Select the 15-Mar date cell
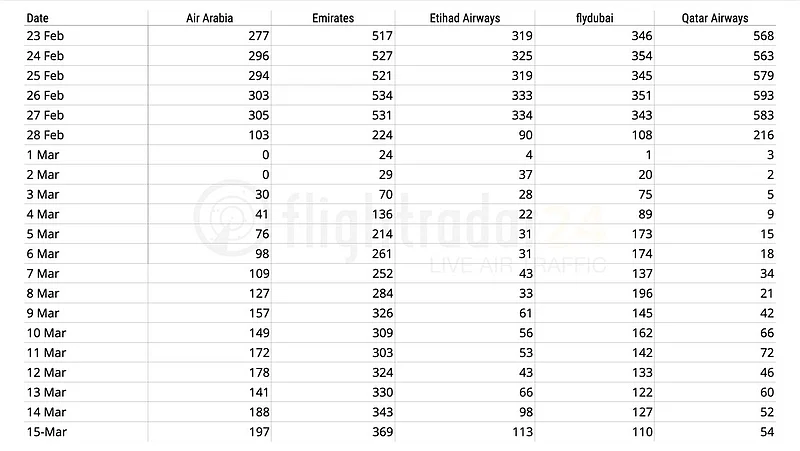800x451 pixels. 45,432
